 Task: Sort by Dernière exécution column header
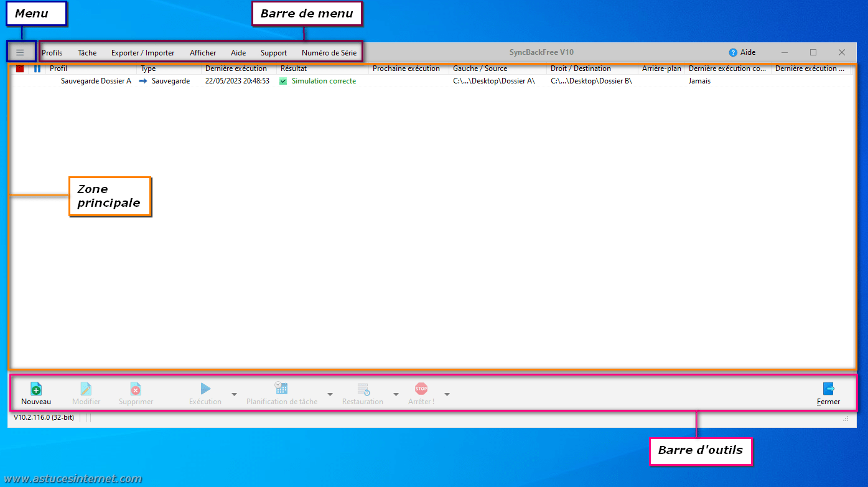236,69
